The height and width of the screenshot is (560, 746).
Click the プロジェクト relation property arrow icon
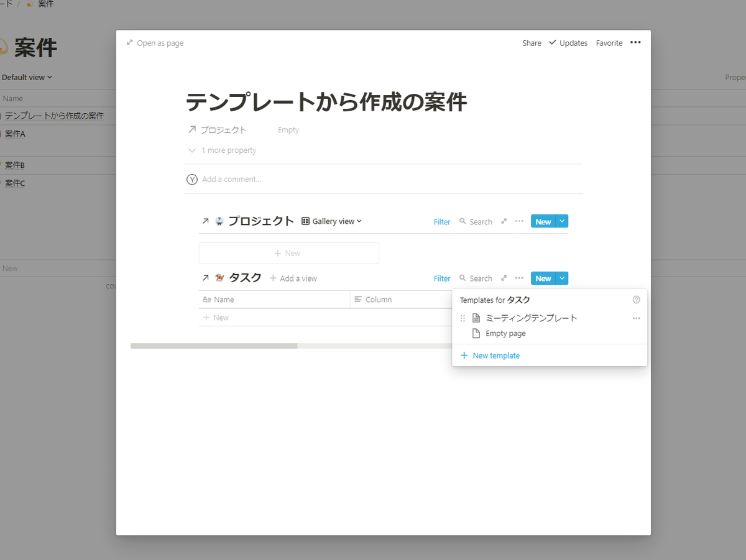pyautogui.click(x=192, y=130)
